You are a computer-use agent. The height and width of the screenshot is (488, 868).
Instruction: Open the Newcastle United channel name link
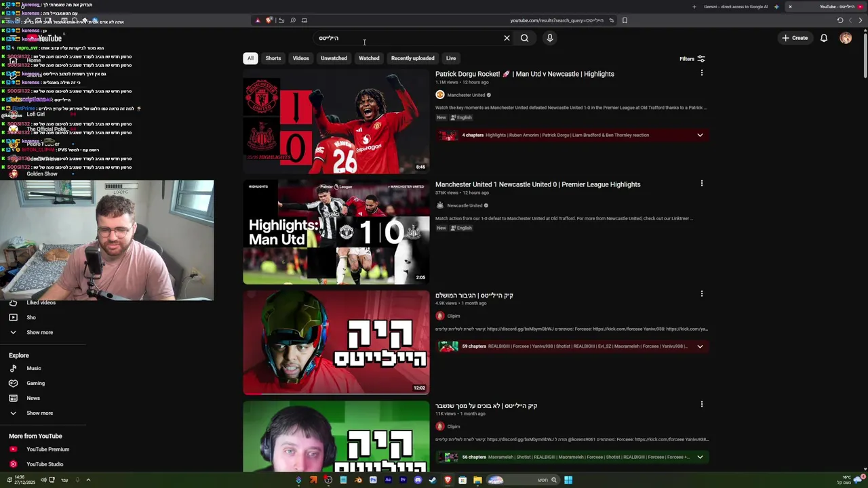tap(465, 205)
